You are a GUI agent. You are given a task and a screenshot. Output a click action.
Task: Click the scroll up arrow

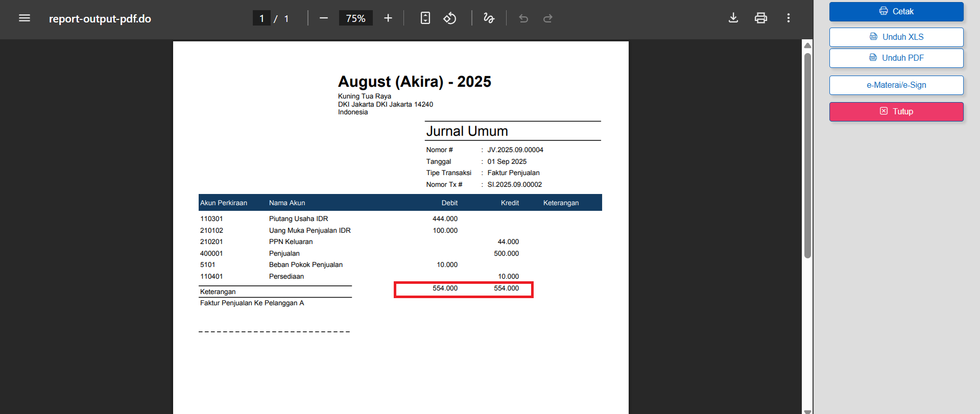(x=807, y=45)
